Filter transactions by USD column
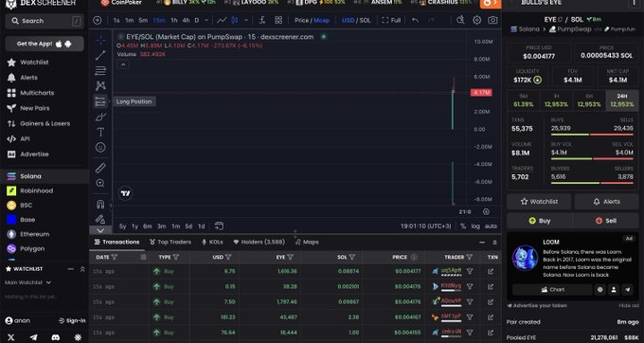Viewport: 644px width, 343px height. click(228, 257)
